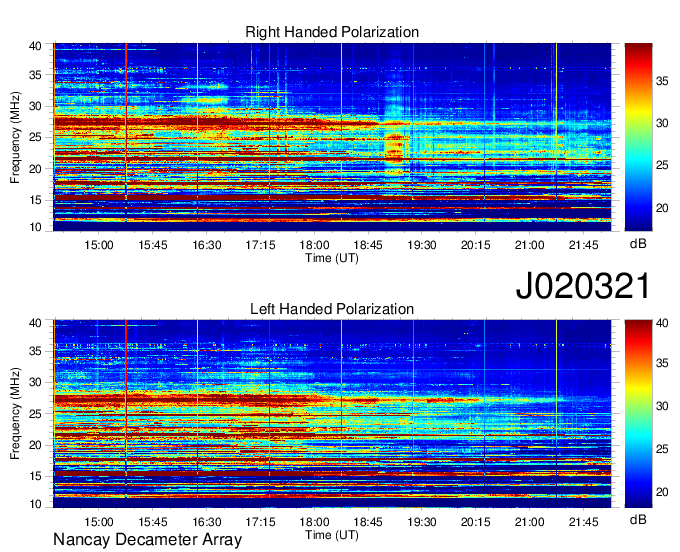Click the "Right Handed Polarization" plot title

tap(332, 32)
